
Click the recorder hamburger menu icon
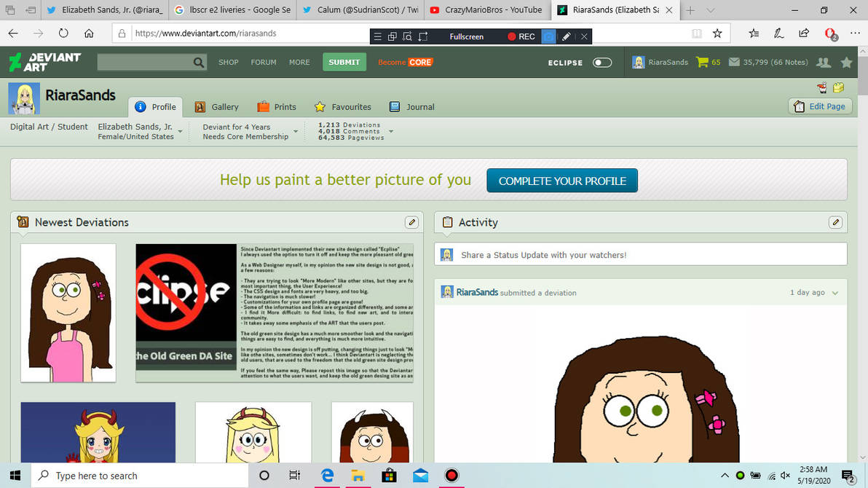point(377,36)
